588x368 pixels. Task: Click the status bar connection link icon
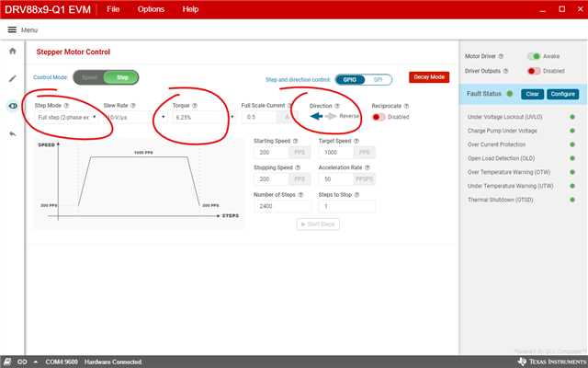(22, 362)
